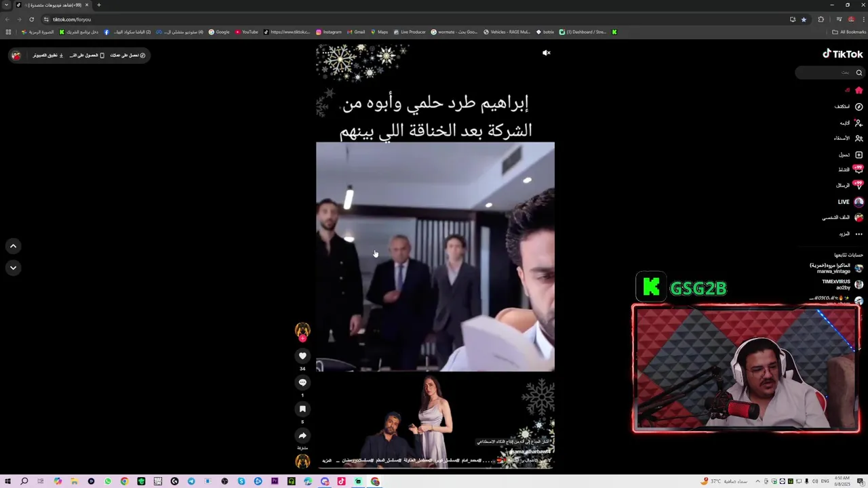868x488 pixels.
Task: Open the TikTok app in the taskbar
Action: (x=341, y=481)
